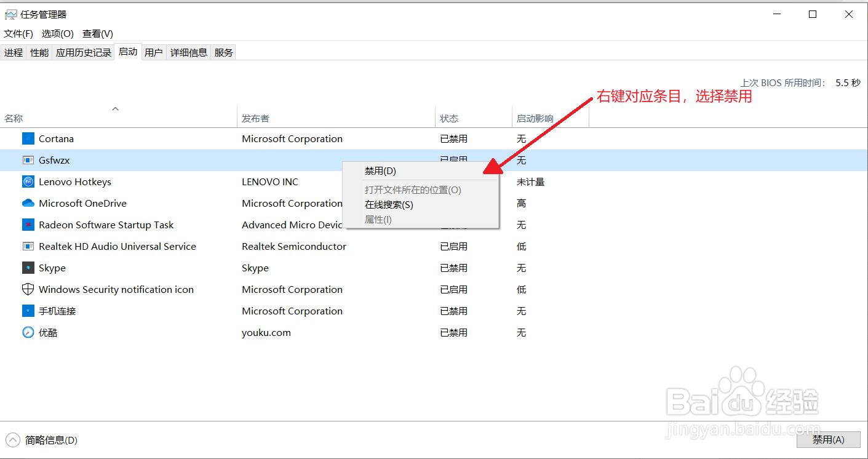
Task: Select the Cortana row name
Action: pyautogui.click(x=56, y=138)
